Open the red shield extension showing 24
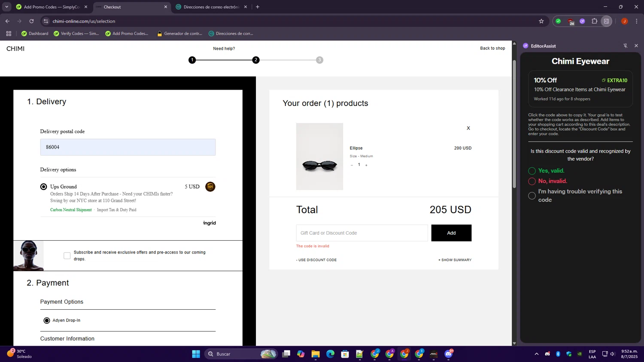This screenshot has height=362, width=644. point(571,21)
